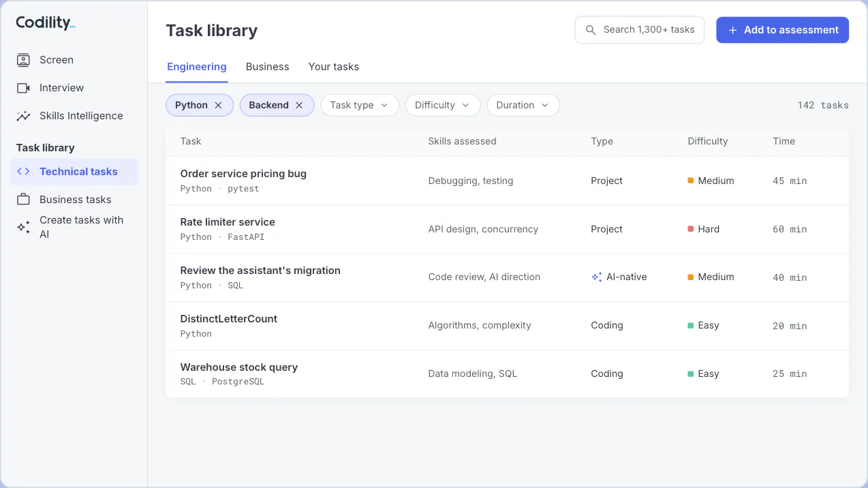This screenshot has width=868, height=488.
Task: Click the 142 tasks count
Action: pyautogui.click(x=823, y=105)
